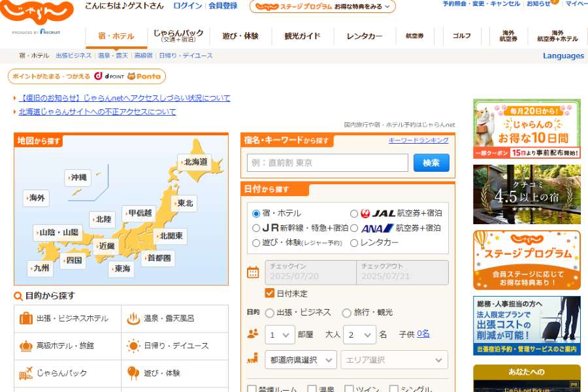
Task: Click the チェックアウト date field
Action: coord(402,272)
